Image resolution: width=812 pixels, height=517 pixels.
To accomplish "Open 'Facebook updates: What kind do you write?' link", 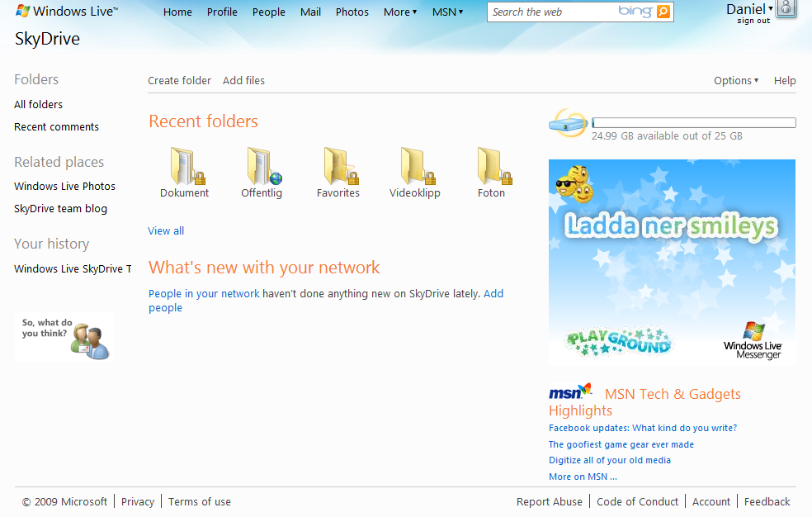I will [x=643, y=428].
